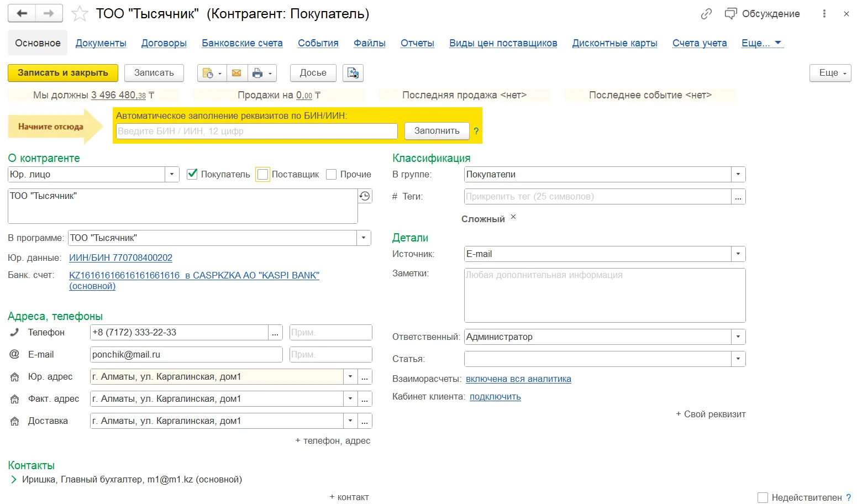Click the icon button right of Досье
857x504 pixels.
[x=353, y=73]
